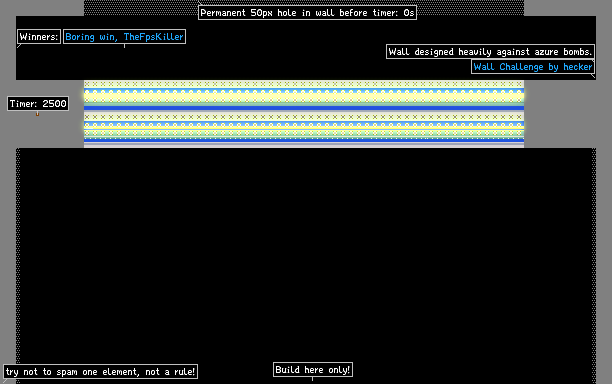Click the 'Boring win, TheFpsKiller' sign link
Image resolution: width=612 pixels, height=384 pixels.
pyautogui.click(x=124, y=37)
